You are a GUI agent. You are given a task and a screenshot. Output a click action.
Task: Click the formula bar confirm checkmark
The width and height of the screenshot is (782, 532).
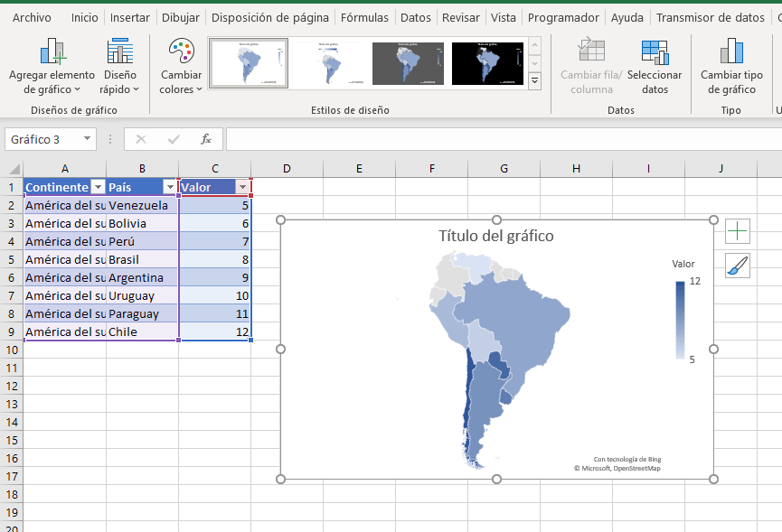(x=174, y=139)
